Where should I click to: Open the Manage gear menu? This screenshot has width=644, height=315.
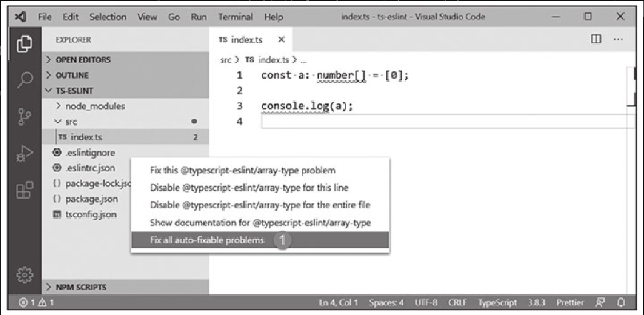(x=24, y=274)
